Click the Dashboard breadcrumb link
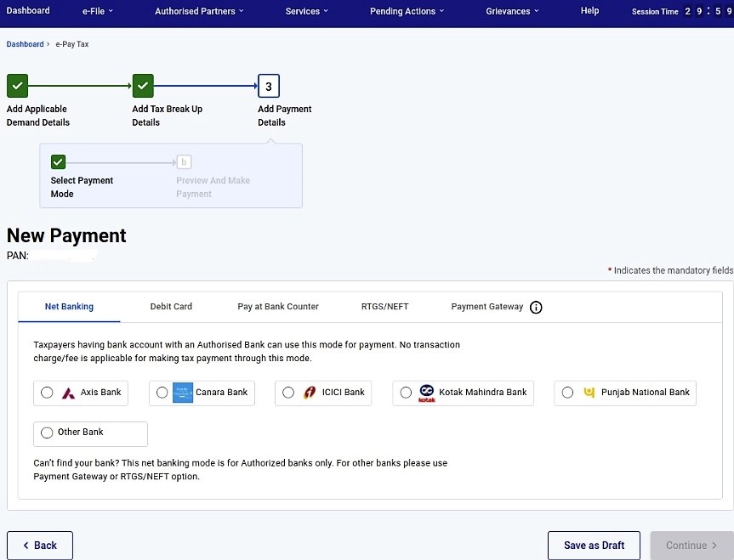 pos(24,43)
